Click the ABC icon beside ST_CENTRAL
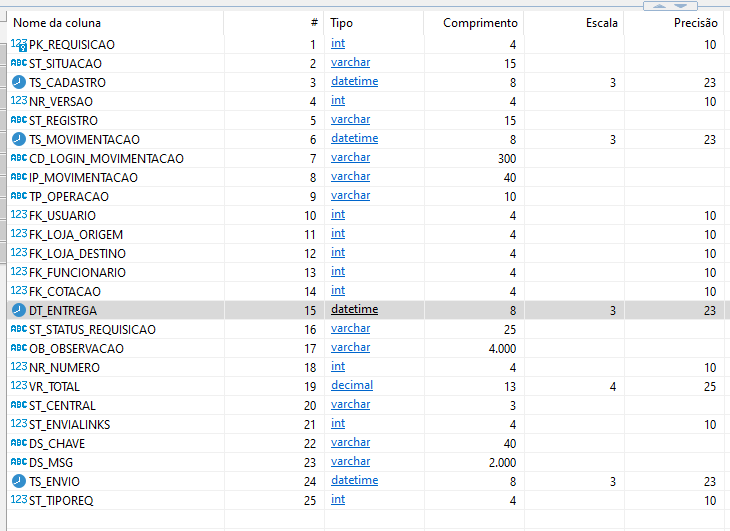Image resolution: width=730 pixels, height=531 pixels. [19, 405]
